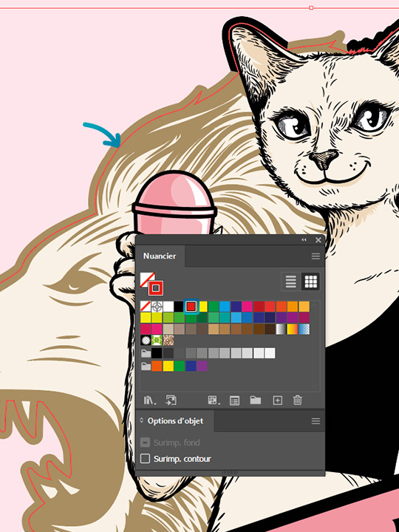
Task: Switch to swatch list view
Action: [x=291, y=282]
